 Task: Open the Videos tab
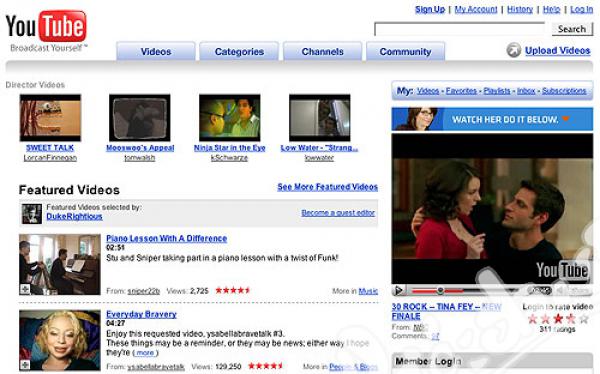point(156,51)
